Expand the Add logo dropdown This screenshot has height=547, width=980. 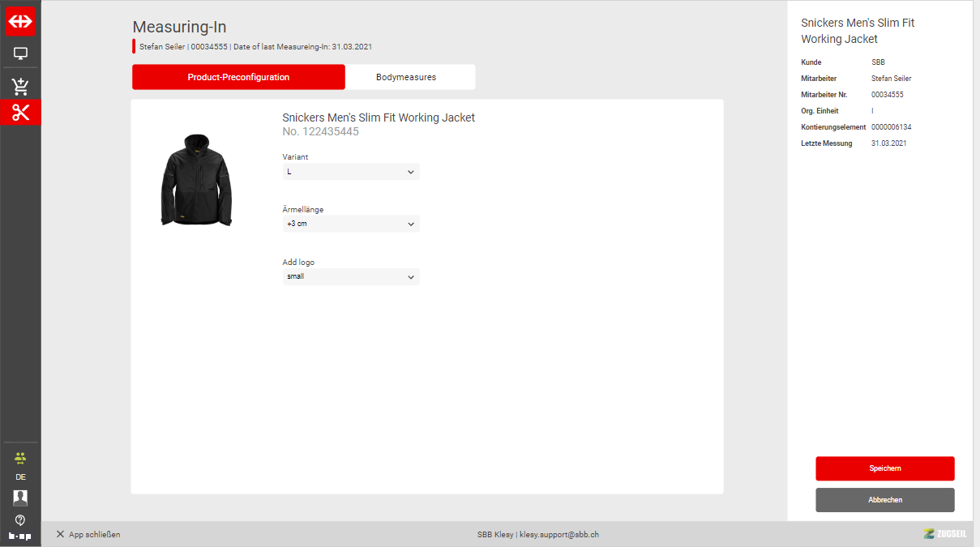point(351,276)
